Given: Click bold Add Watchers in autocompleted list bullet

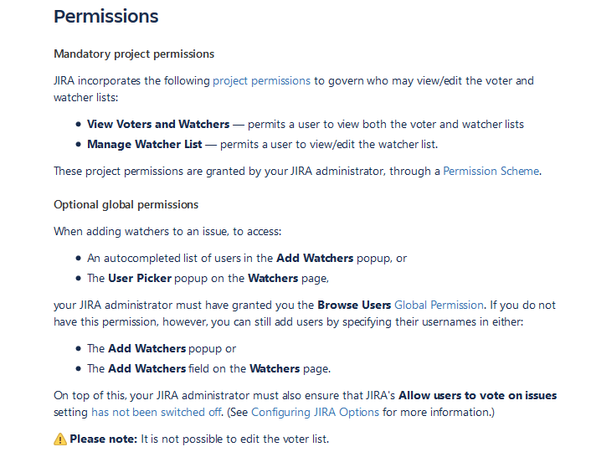Looking at the screenshot, I should pyautogui.click(x=315, y=258).
